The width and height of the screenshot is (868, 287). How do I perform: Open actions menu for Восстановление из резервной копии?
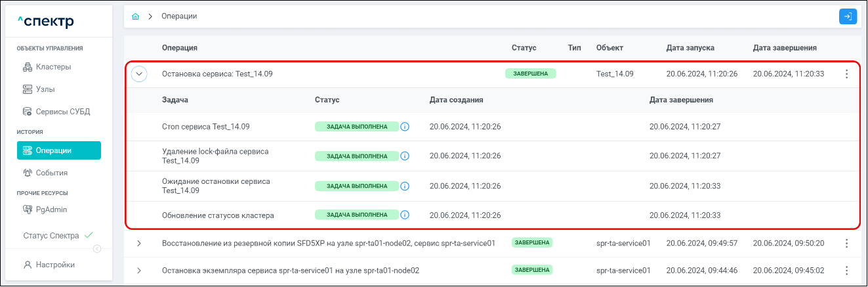[846, 243]
